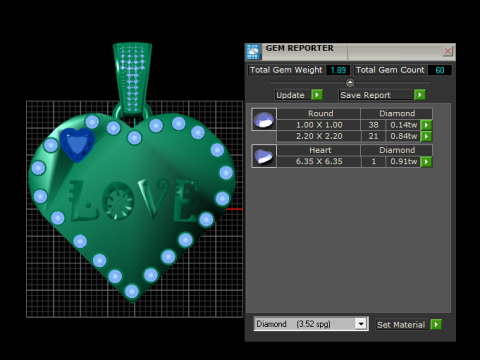
Task: Click green arrow next to Set Material
Action: [x=436, y=325]
